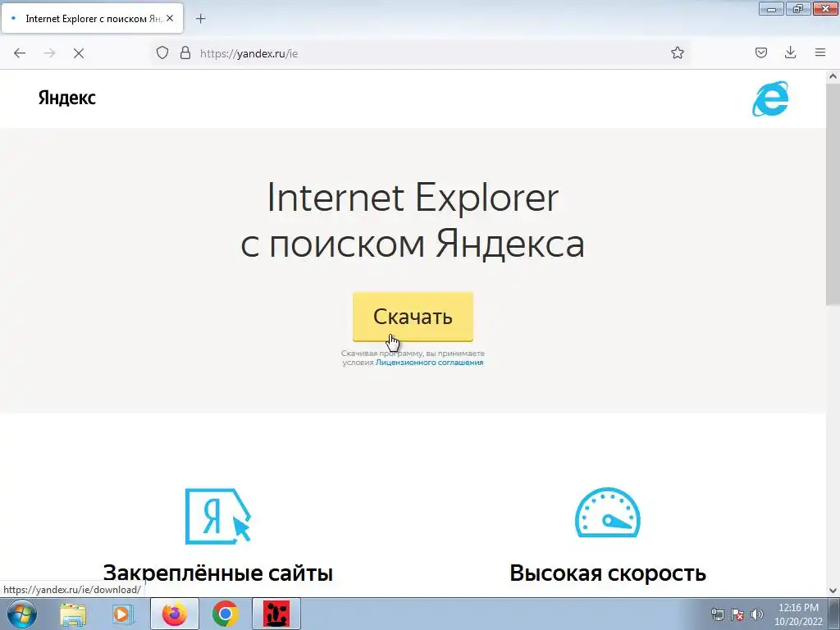Click the Закреплённые сайты pinned sites icon

[x=218, y=516]
